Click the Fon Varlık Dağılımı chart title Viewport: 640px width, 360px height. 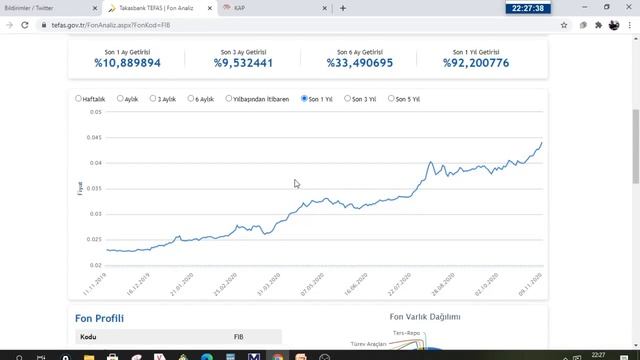(425, 317)
